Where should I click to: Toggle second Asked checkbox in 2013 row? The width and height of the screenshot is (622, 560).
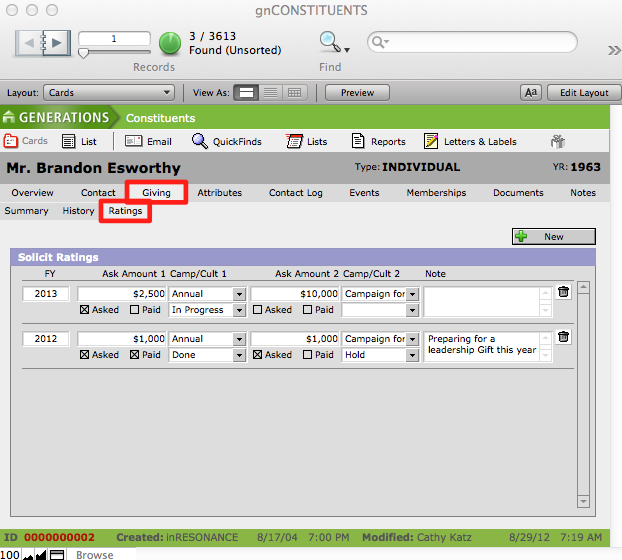point(258,310)
